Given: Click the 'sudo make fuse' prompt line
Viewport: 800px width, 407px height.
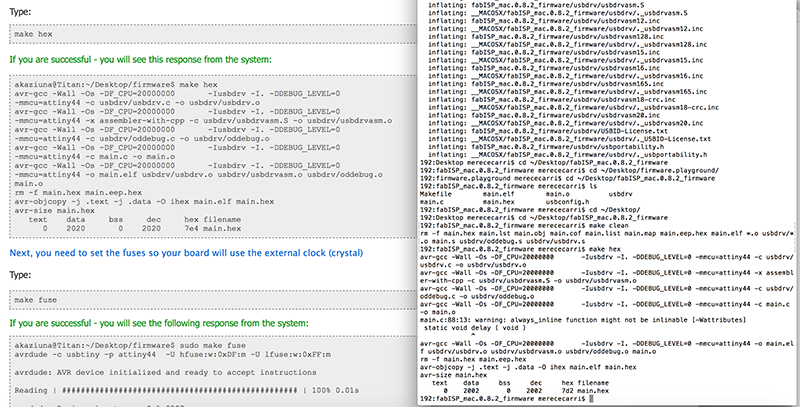Looking at the screenshot, I should (x=130, y=345).
